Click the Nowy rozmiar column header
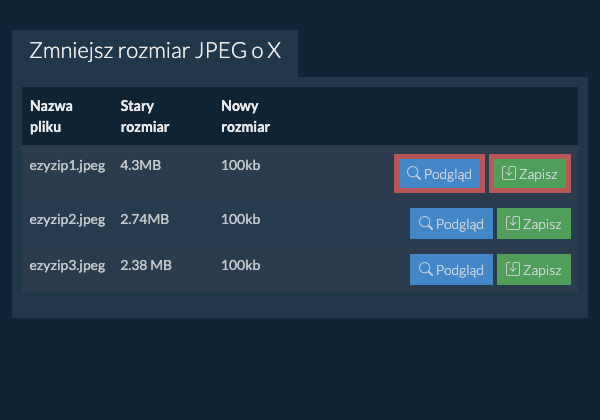Screen dimensions: 600x420 point(245,116)
